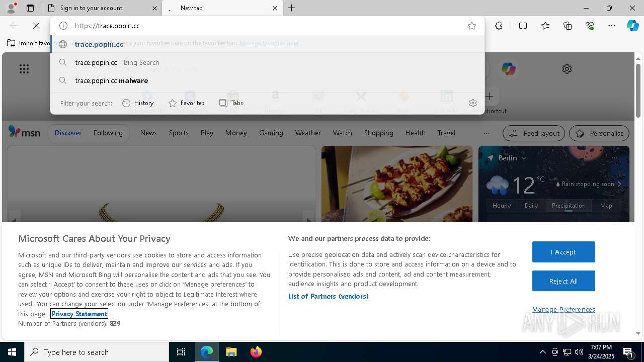The image size is (644, 362).
Task: Open Task View in taskbar
Action: click(181, 352)
